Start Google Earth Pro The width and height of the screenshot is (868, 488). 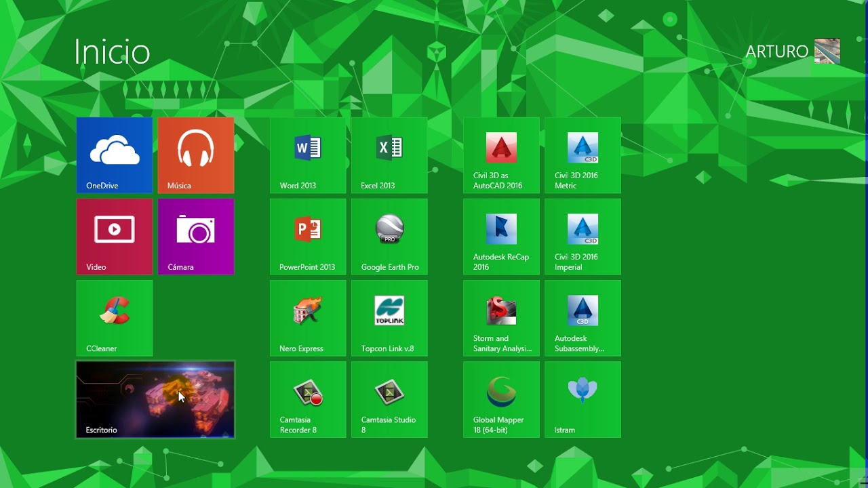pos(389,237)
